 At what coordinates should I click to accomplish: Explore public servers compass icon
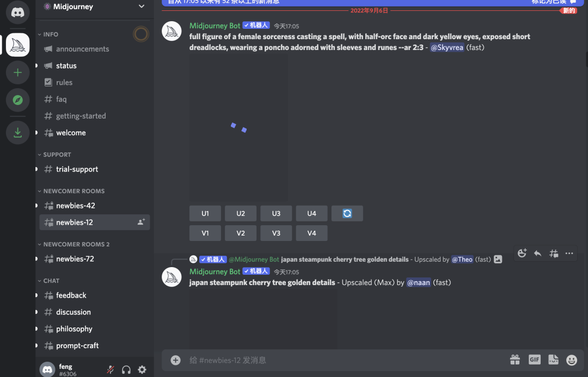tap(17, 100)
